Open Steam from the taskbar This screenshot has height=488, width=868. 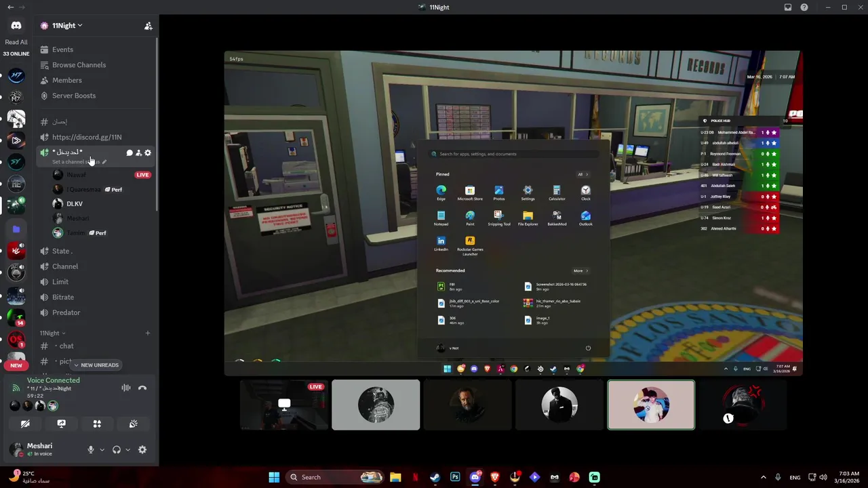435,477
